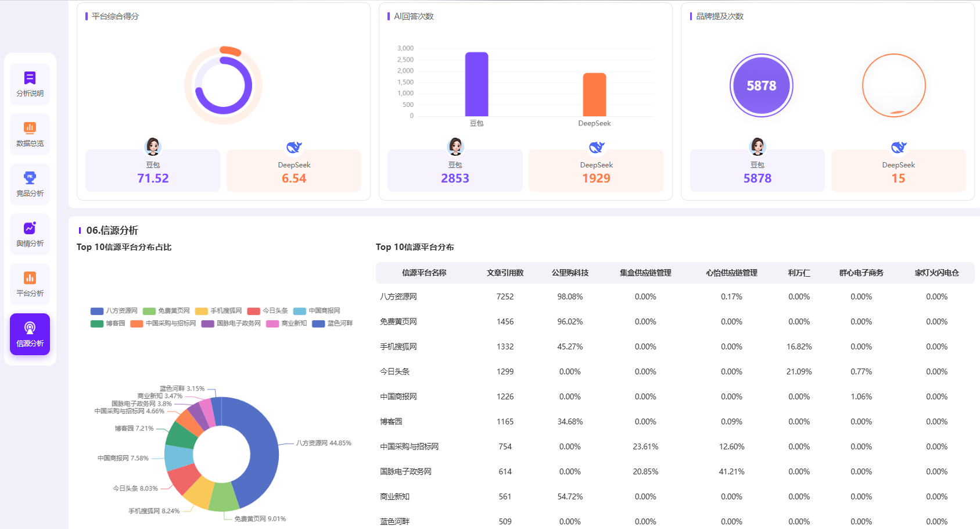Click the 豆包 5878 mention count card
This screenshot has width=980, height=529.
(758, 171)
